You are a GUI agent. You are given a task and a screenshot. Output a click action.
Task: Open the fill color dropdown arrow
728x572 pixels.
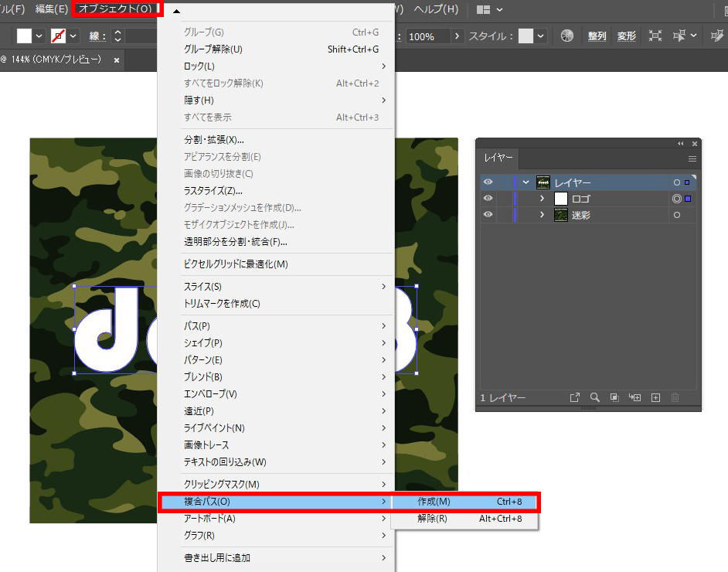[x=37, y=36]
